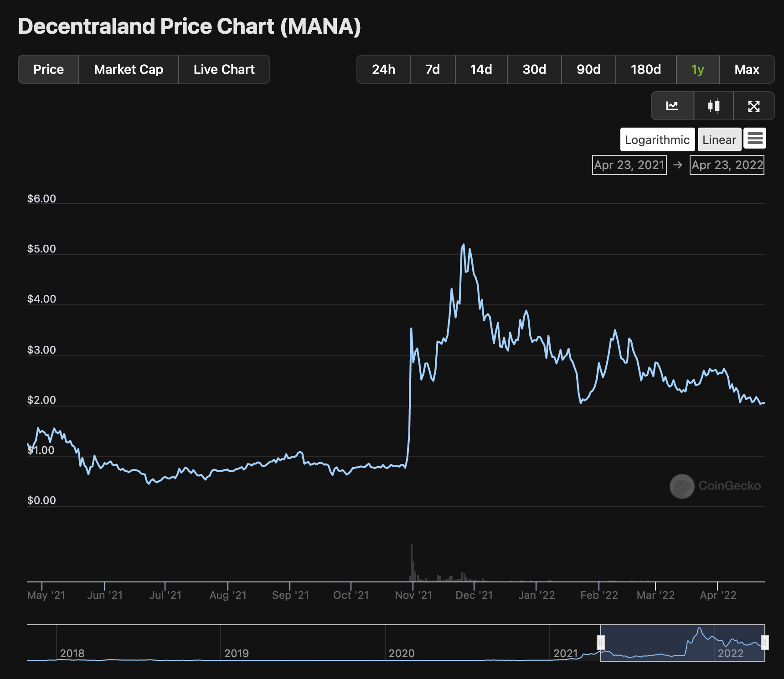This screenshot has width=784, height=679.
Task: Switch to Linear scale
Action: point(719,139)
